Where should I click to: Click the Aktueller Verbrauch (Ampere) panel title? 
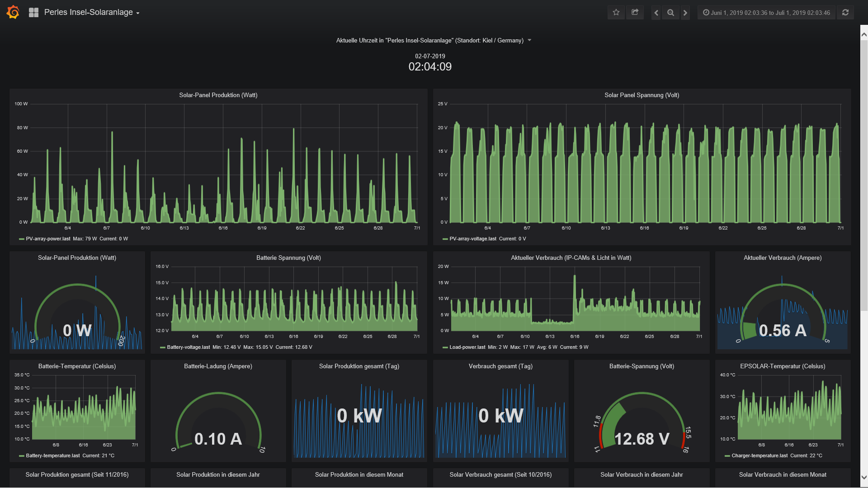783,258
